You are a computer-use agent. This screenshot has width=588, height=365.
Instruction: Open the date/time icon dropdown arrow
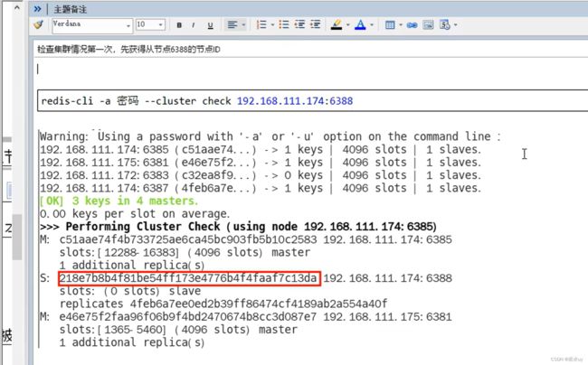[455, 25]
